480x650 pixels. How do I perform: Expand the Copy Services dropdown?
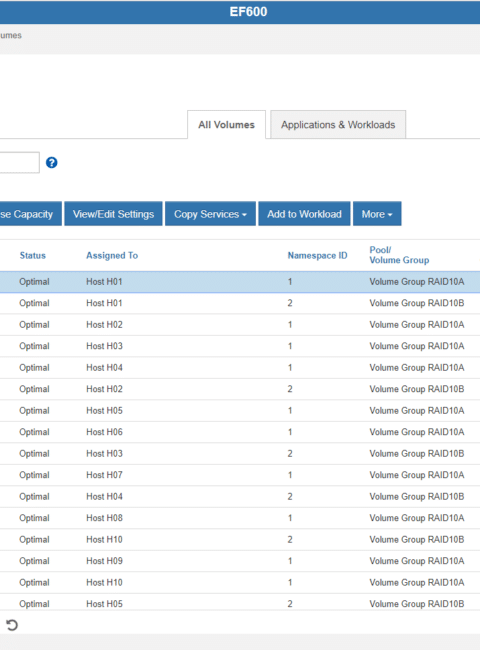210,214
